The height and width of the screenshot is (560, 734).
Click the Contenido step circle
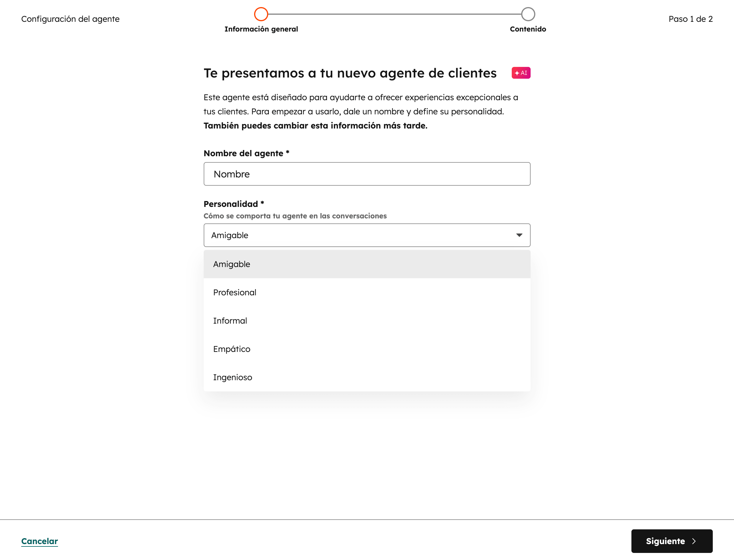[x=528, y=14]
